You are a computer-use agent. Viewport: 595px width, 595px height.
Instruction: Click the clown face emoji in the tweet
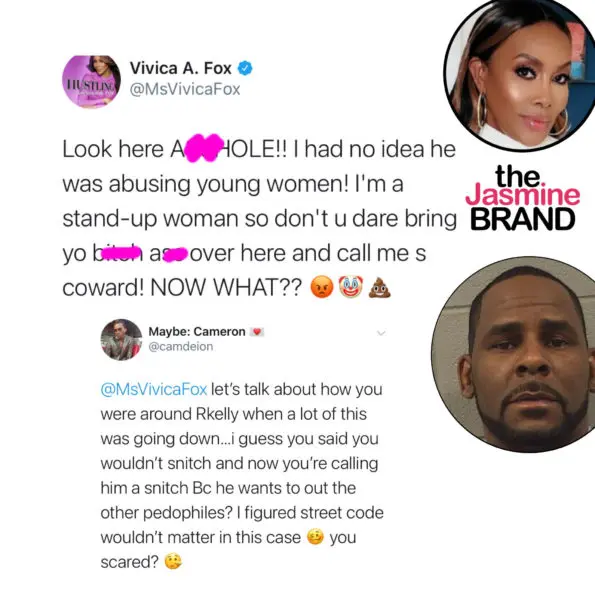click(351, 287)
